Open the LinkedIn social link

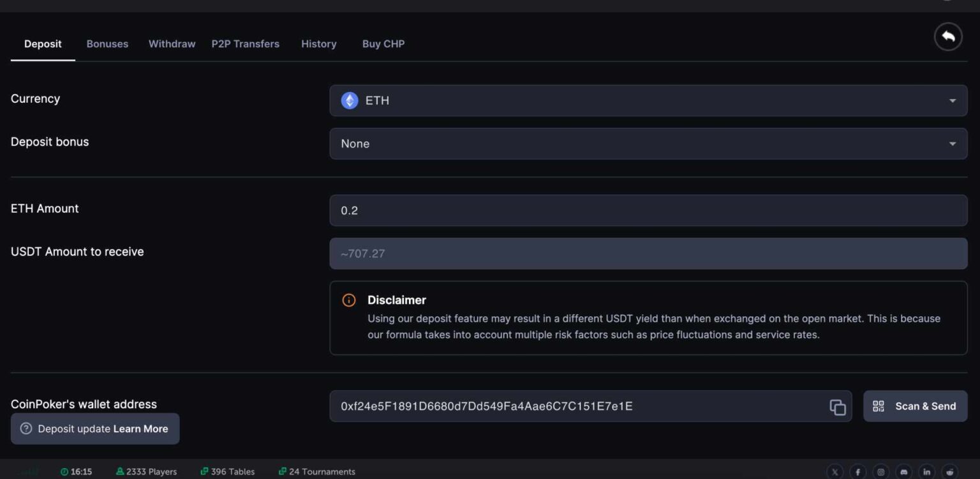(x=926, y=472)
